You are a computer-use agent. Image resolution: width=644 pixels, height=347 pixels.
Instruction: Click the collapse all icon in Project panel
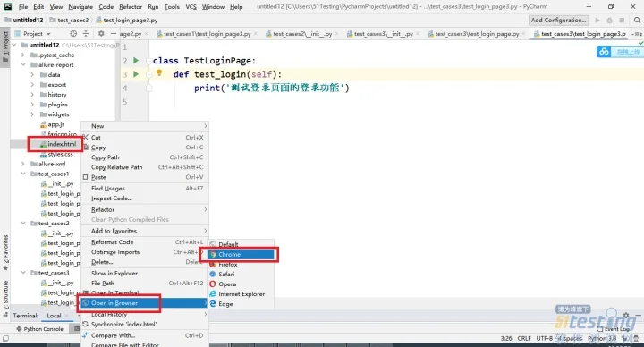pyautogui.click(x=86, y=34)
